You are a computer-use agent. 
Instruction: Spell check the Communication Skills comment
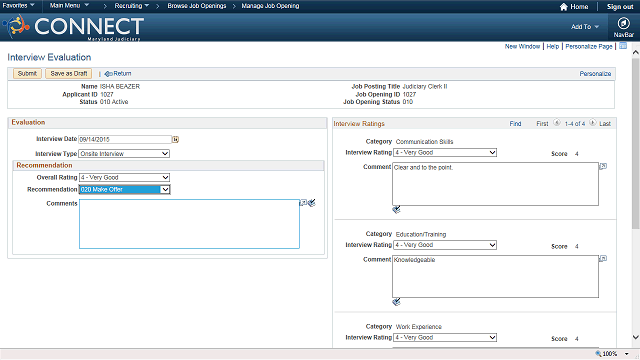tap(396, 209)
